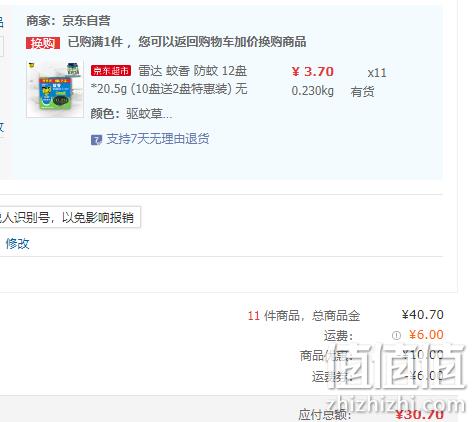This screenshot has width=475, height=422.
Task: Click the 已购满1件 add-on purchase message
Action: click(x=187, y=42)
